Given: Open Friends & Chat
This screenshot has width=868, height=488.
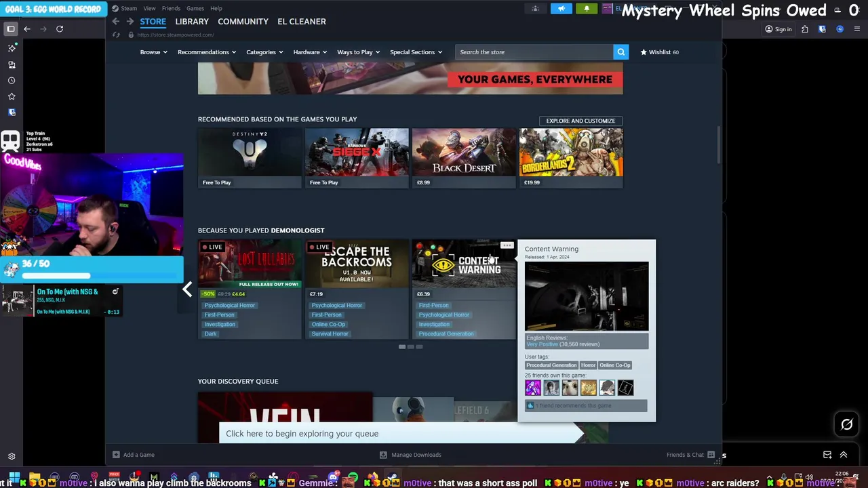Looking at the screenshot, I should click(x=690, y=455).
